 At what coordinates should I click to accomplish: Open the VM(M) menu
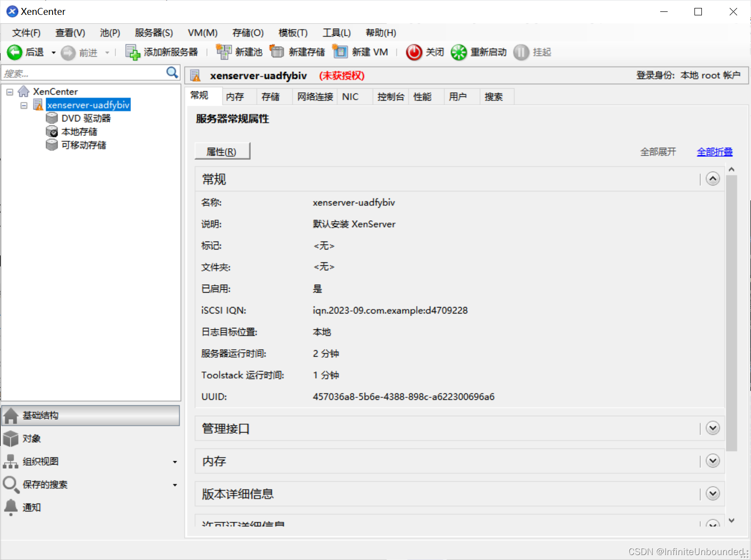click(203, 33)
